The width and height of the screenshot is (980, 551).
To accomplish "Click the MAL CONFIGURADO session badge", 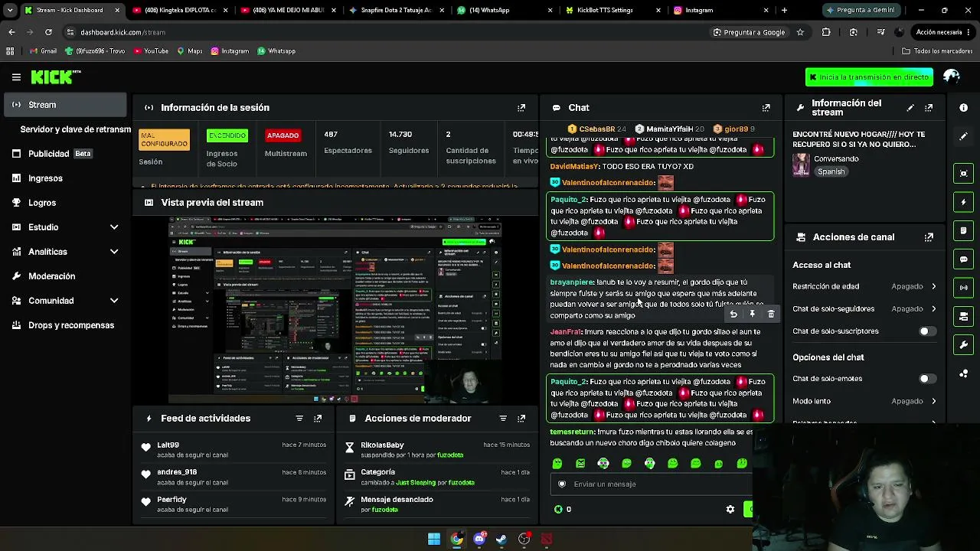I will pos(164,139).
